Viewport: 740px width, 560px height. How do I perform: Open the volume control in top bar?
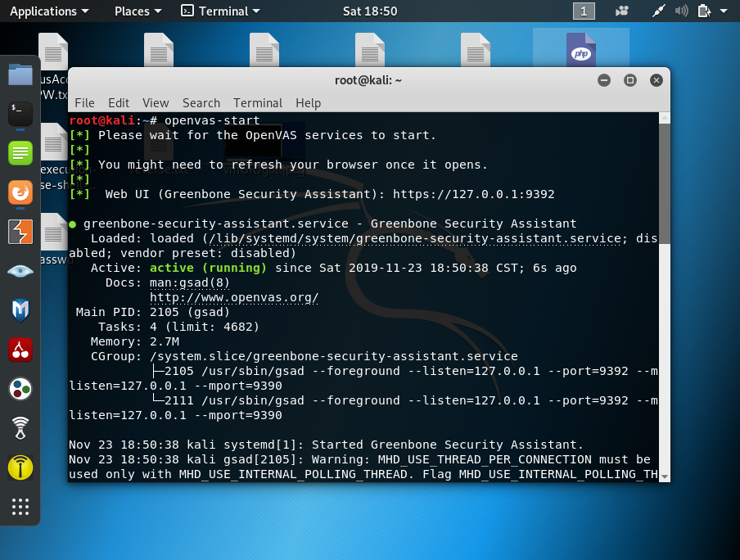[682, 11]
